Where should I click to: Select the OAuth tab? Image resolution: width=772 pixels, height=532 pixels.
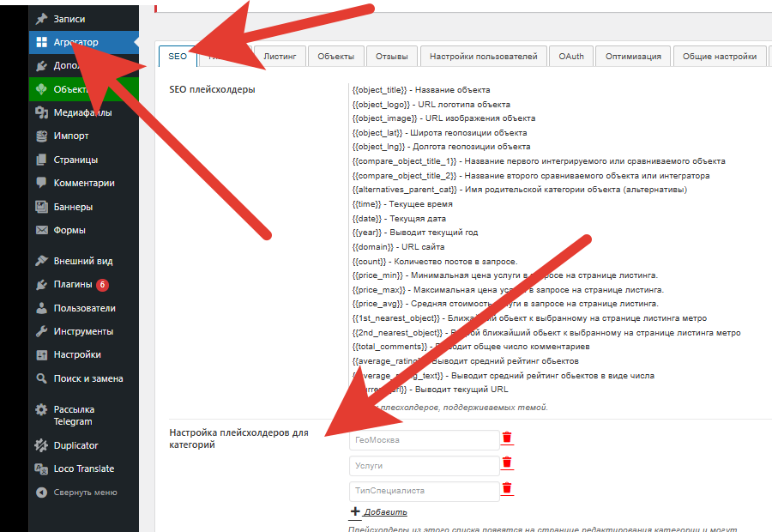click(571, 56)
